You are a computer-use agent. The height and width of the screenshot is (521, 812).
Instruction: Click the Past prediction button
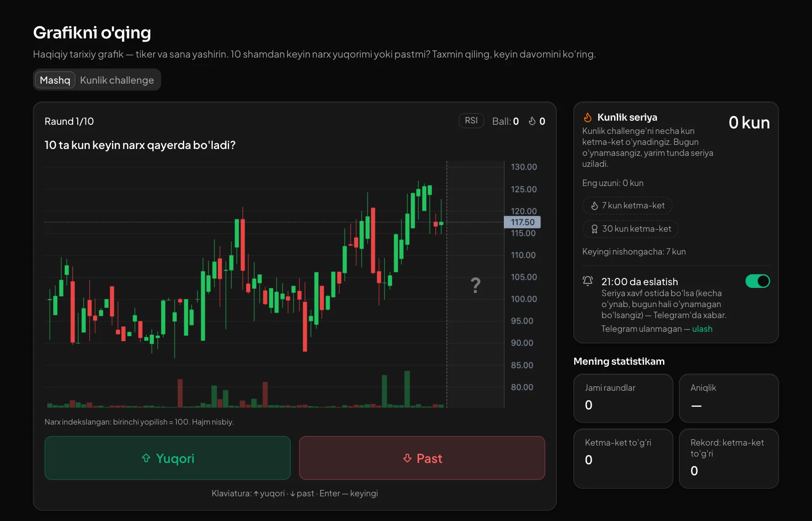click(x=422, y=458)
